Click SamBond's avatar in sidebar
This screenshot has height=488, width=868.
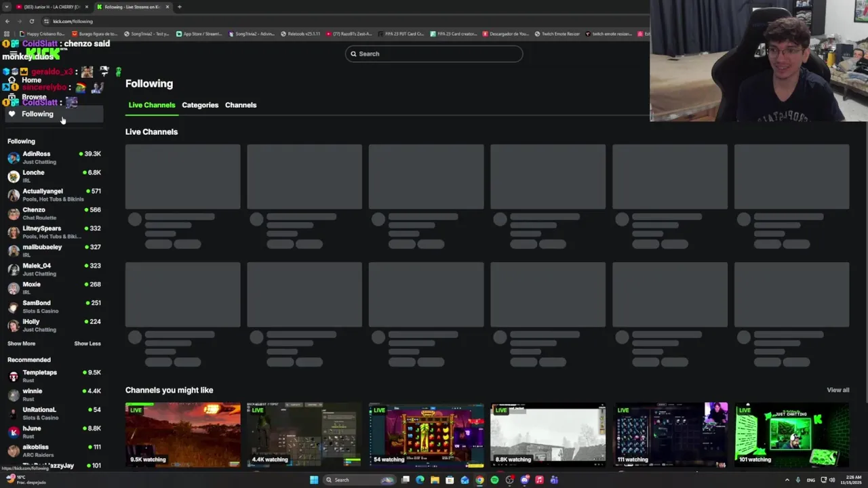point(14,307)
